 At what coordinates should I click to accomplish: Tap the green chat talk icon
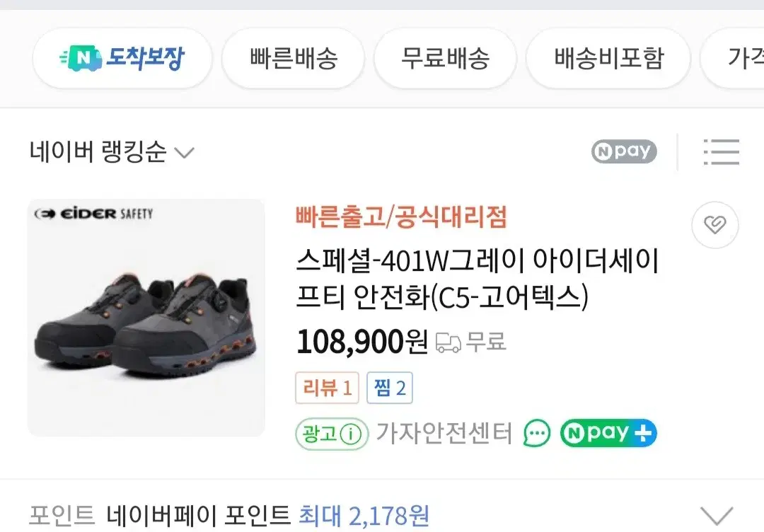[x=537, y=433]
